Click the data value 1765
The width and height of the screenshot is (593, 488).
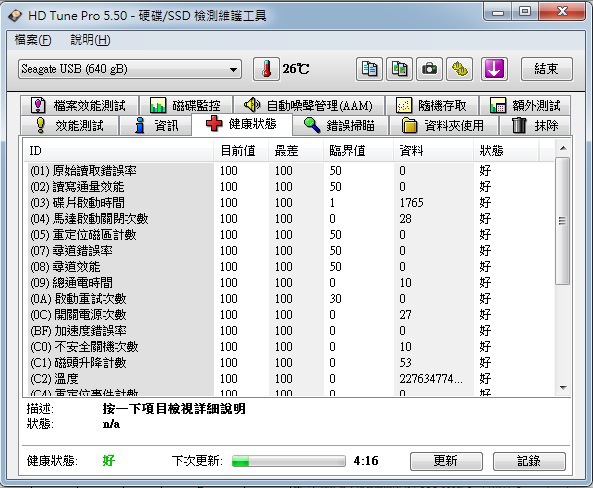(x=411, y=203)
